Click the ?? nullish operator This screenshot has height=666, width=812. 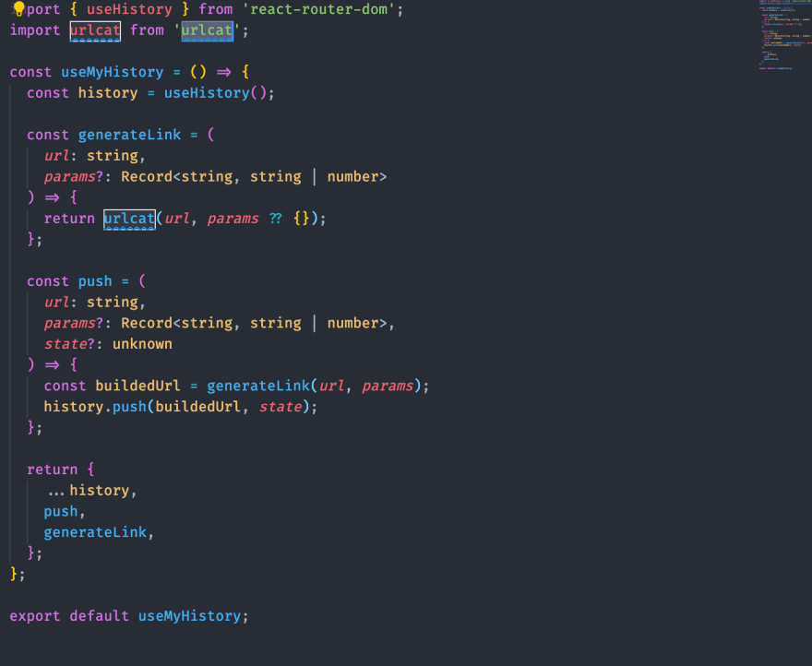click(x=276, y=219)
